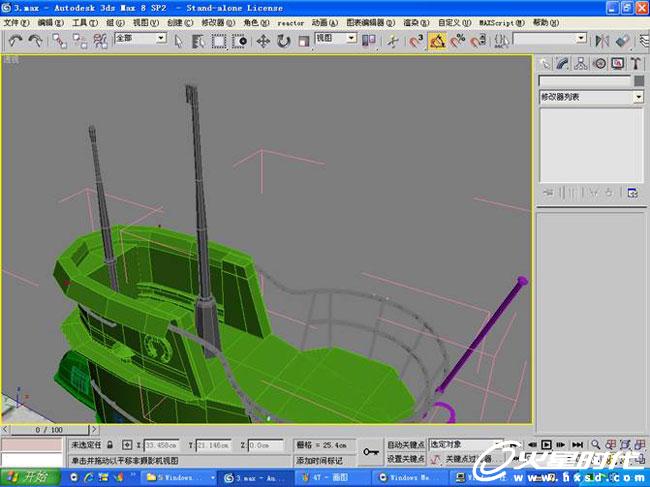This screenshot has width=650, height=487.
Task: Click the Configure Modifier Sets icon
Action: (632, 193)
